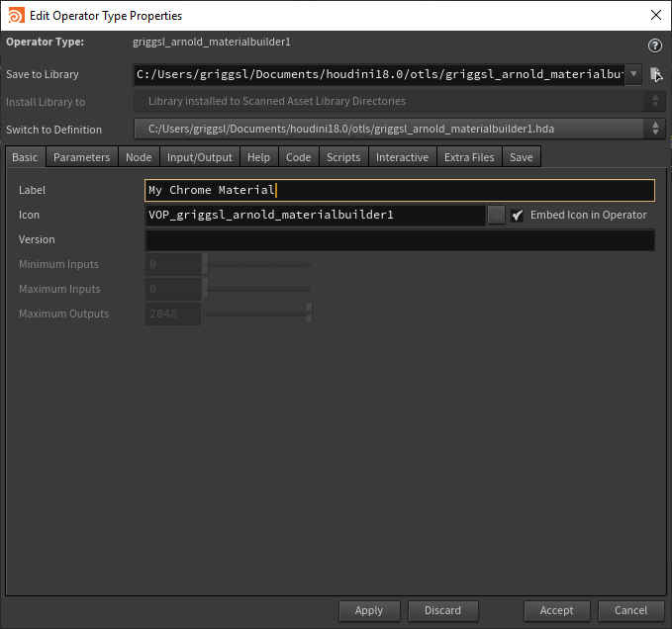
Task: Open the Install Library to dropdown
Action: tap(400, 102)
